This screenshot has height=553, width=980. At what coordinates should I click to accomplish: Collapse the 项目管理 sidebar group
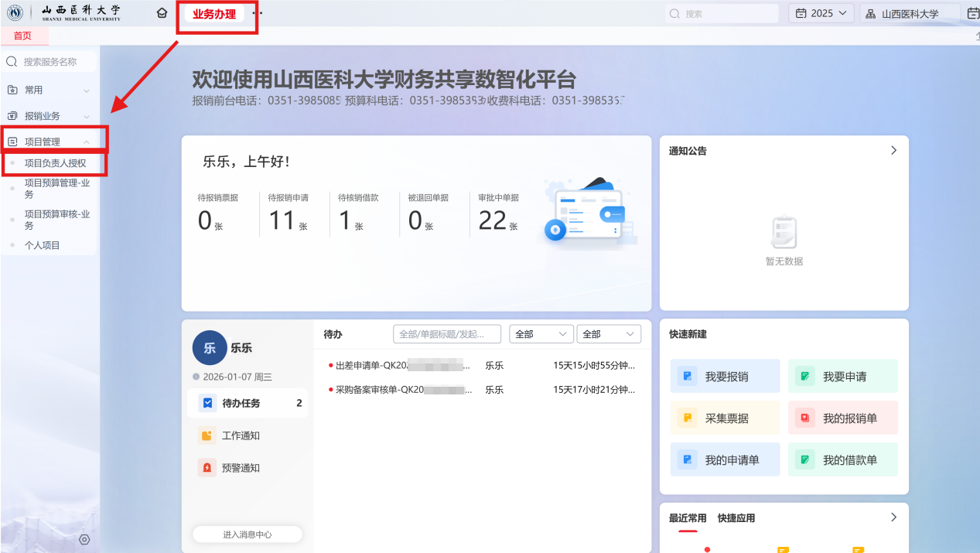[x=50, y=142]
